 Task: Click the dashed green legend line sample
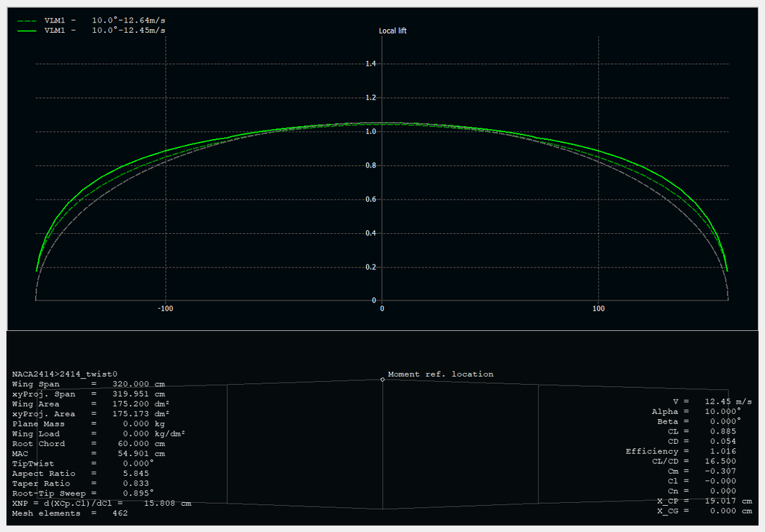pyautogui.click(x=26, y=21)
